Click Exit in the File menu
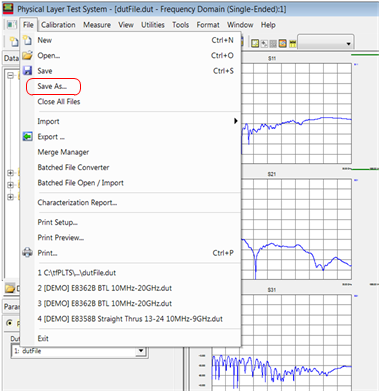This screenshot has width=380, height=391. pos(43,339)
